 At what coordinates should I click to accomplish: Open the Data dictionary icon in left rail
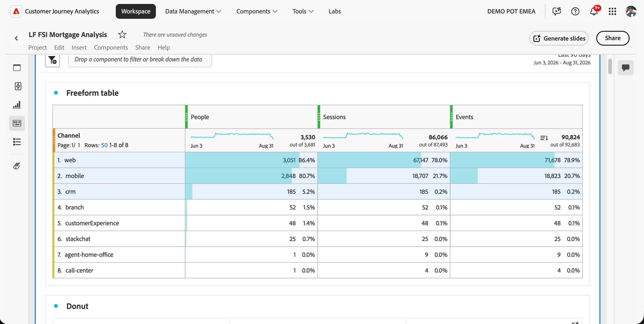17,166
